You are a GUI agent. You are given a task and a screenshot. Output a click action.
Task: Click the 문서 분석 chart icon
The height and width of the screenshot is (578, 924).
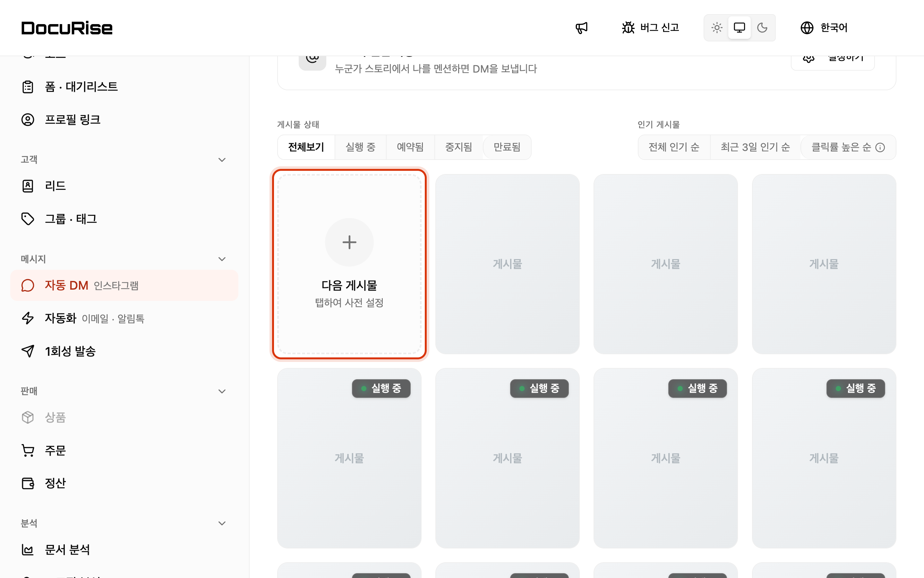(28, 550)
